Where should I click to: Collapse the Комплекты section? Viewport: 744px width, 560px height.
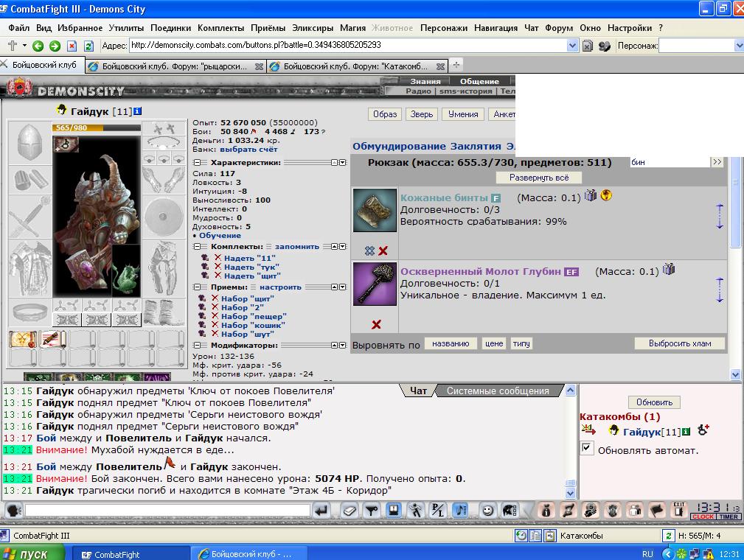pos(198,247)
